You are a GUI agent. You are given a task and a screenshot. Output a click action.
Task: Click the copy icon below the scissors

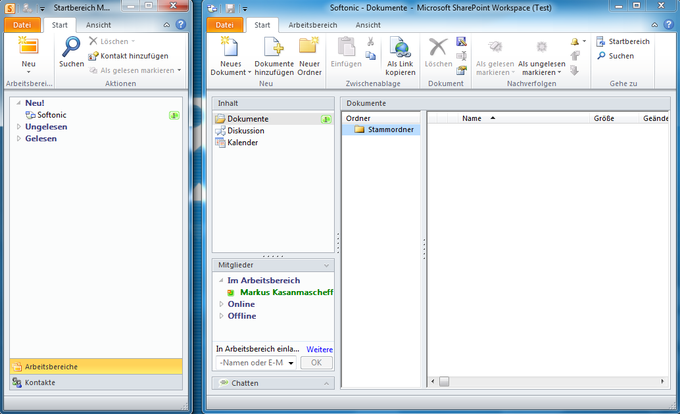[x=370, y=55]
